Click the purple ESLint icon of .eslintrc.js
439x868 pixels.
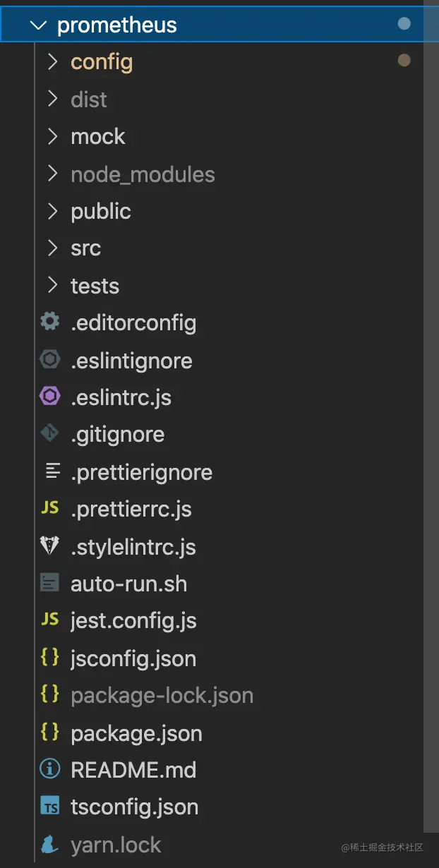click(49, 397)
